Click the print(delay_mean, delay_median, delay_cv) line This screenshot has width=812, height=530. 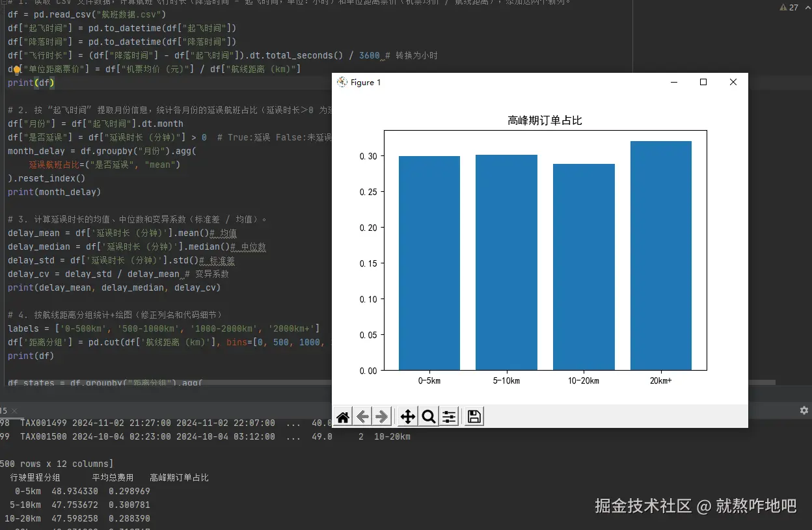tap(115, 288)
